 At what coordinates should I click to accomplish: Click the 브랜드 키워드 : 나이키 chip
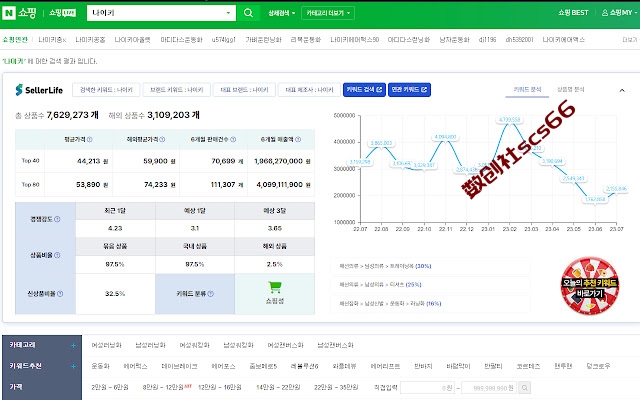(x=176, y=90)
